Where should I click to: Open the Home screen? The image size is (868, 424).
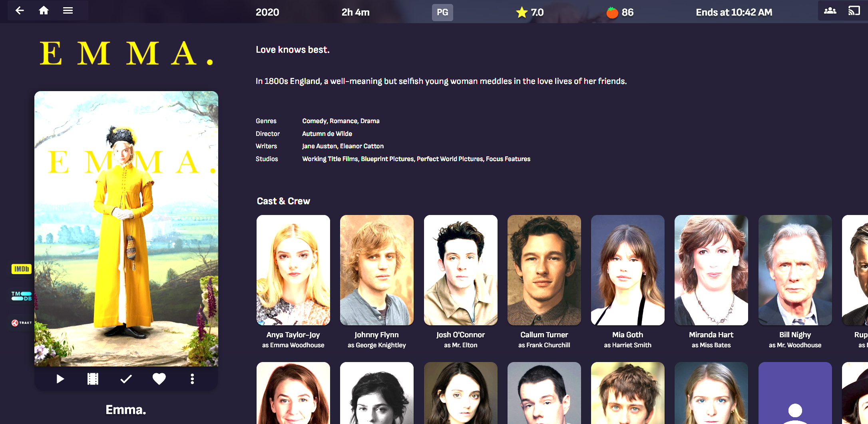coord(44,11)
